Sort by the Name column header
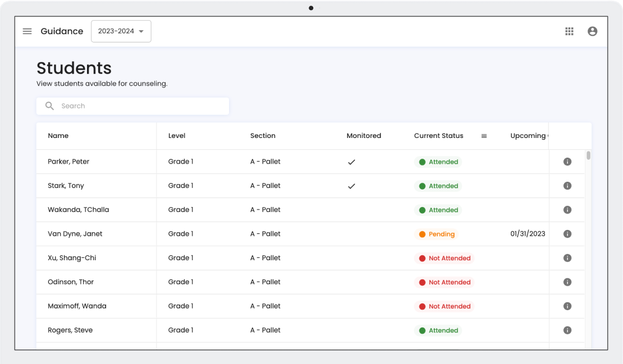 pyautogui.click(x=58, y=136)
